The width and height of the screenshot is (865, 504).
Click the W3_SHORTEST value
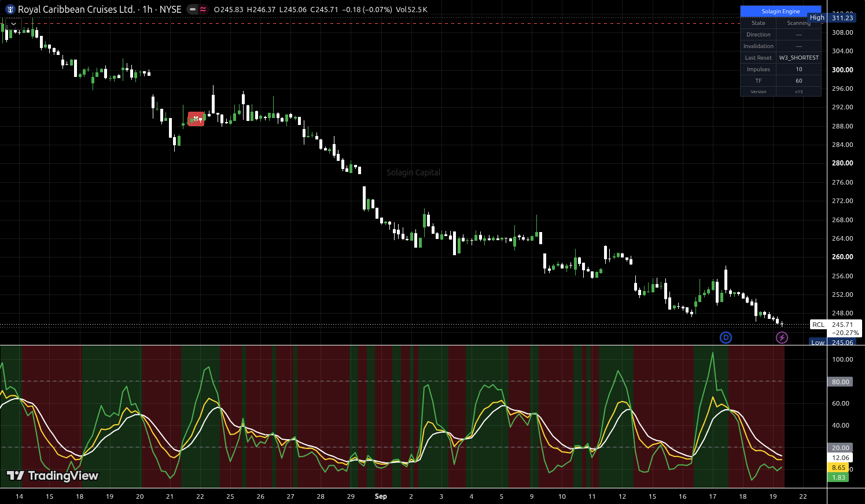click(x=799, y=58)
